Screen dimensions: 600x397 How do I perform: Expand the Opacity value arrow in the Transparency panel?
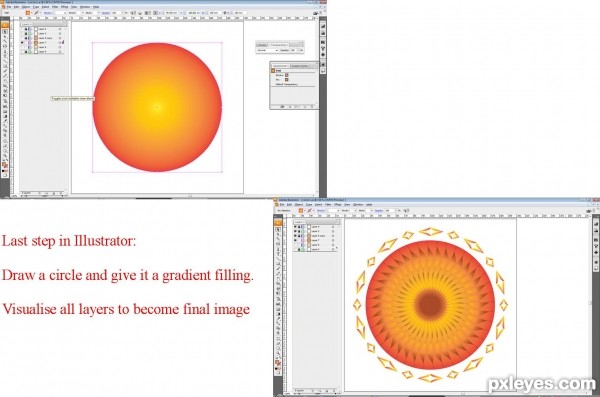[x=298, y=50]
